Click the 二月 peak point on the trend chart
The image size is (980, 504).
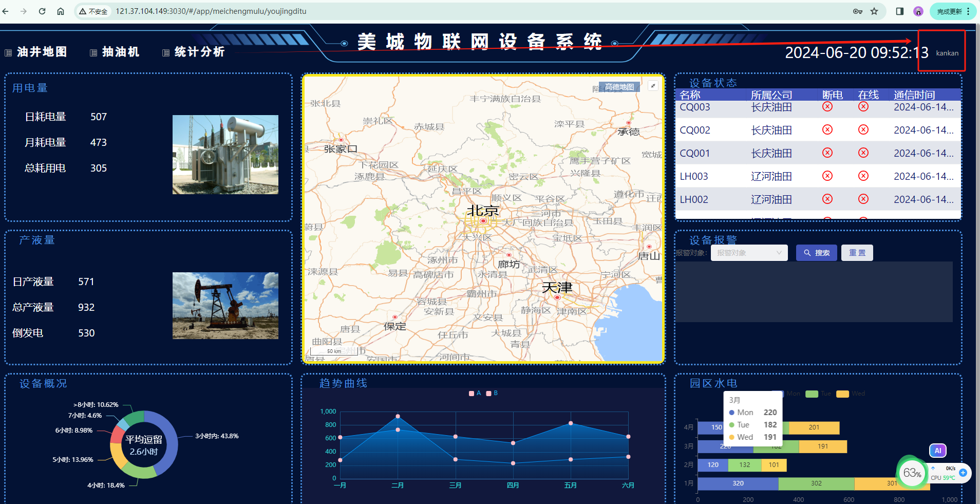pos(398,416)
